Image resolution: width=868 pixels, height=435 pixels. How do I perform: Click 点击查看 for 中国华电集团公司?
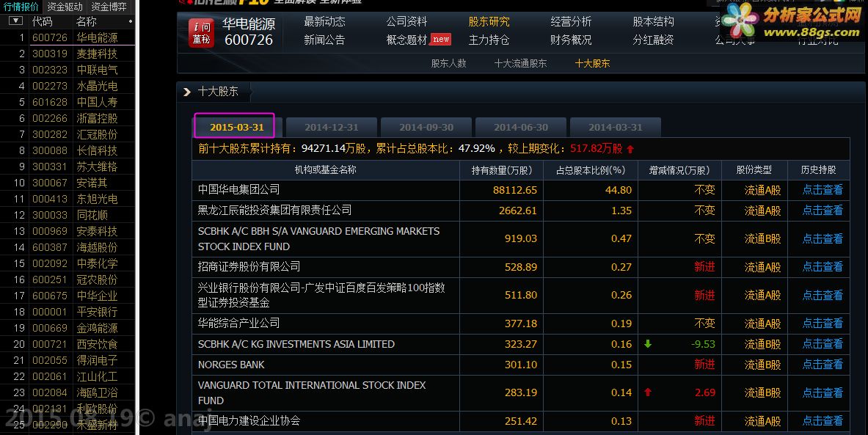coord(823,190)
